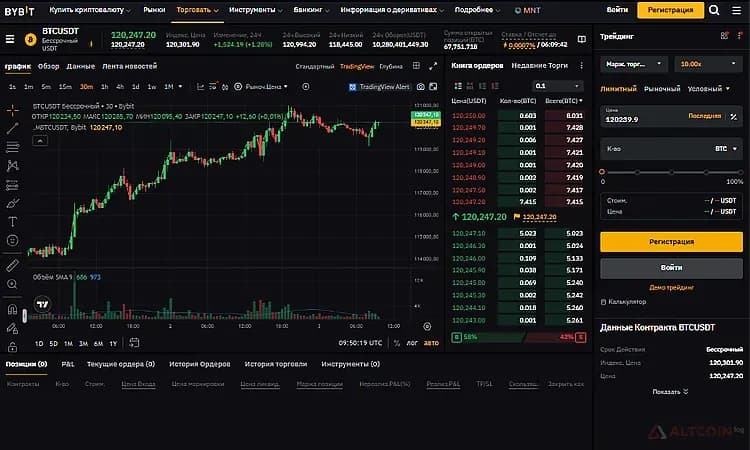Click the TradingView Alert button
Screen dimensions: 750x450
(379, 87)
